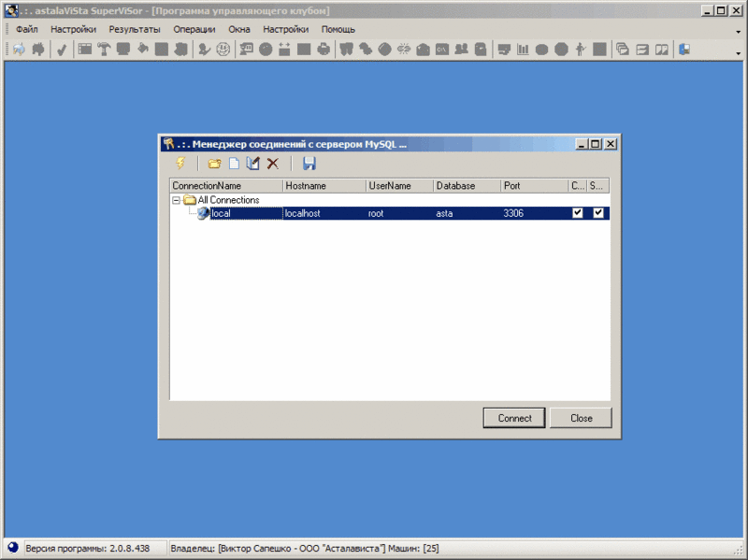
Task: Toggle the C... checkbox for local connection
Action: click(577, 213)
